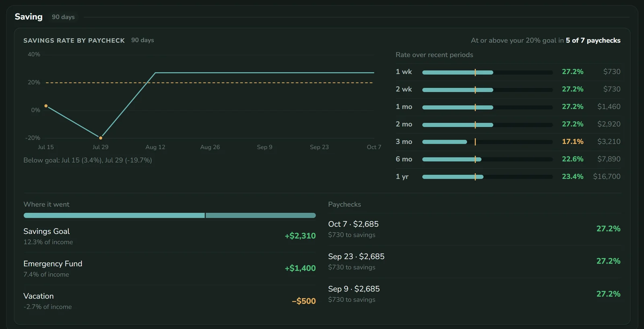Select the Vacation row
Screen dimensions: 644x329
(169, 301)
